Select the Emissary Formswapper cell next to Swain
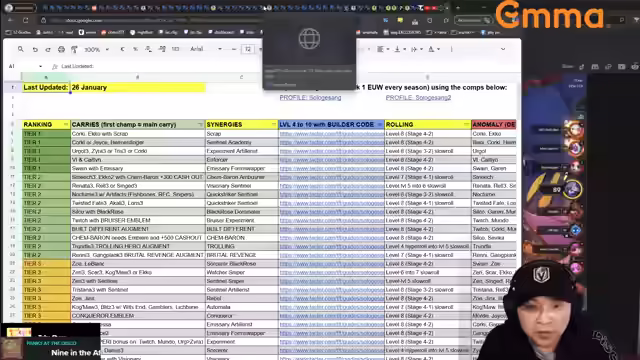The width and height of the screenshot is (640, 360). pyautogui.click(x=242, y=168)
